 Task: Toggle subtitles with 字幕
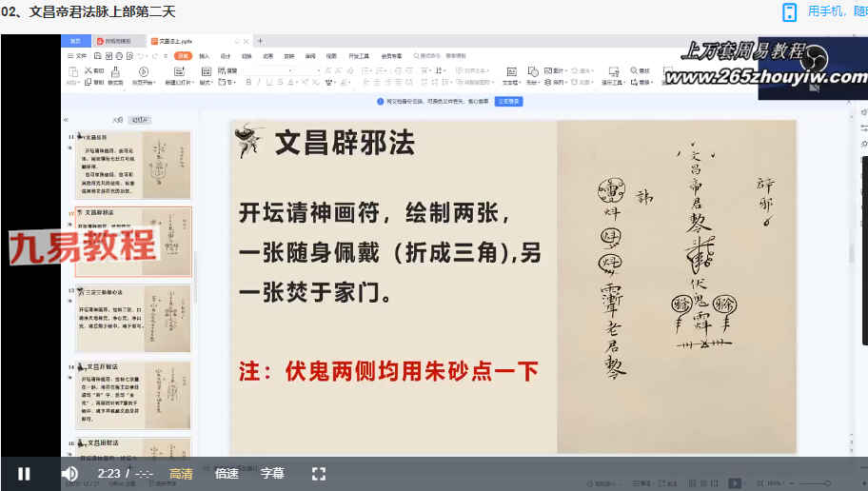pos(272,473)
